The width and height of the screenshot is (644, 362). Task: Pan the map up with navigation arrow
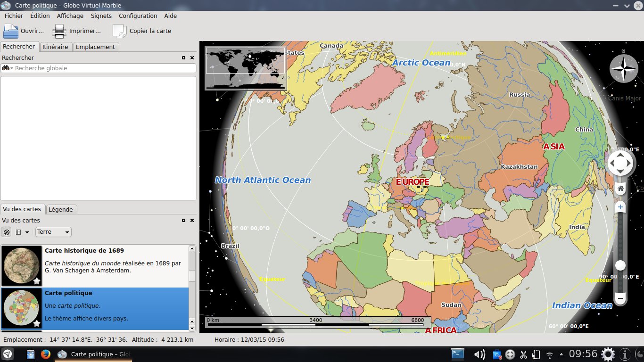(x=620, y=156)
